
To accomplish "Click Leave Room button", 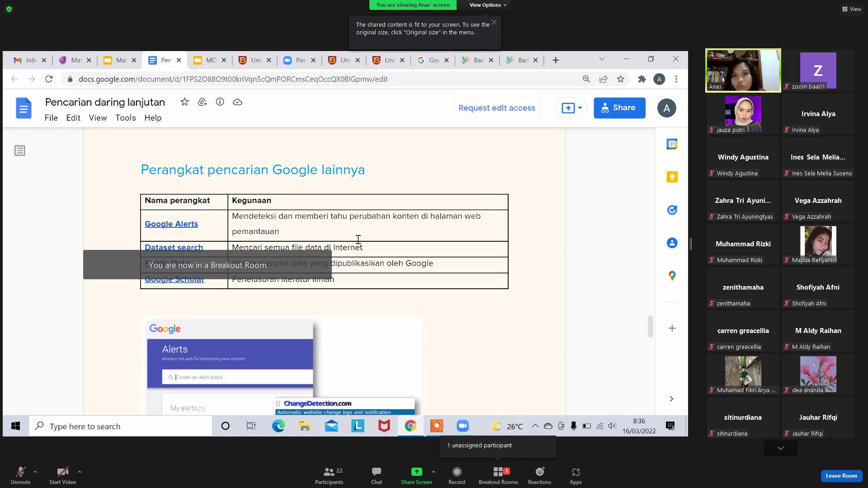I will coord(841,476).
